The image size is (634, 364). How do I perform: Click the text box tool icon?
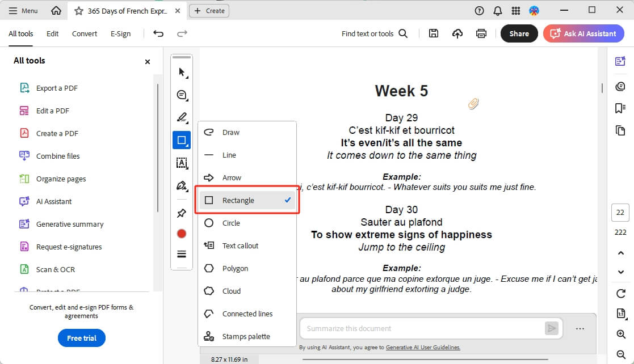[x=182, y=163]
